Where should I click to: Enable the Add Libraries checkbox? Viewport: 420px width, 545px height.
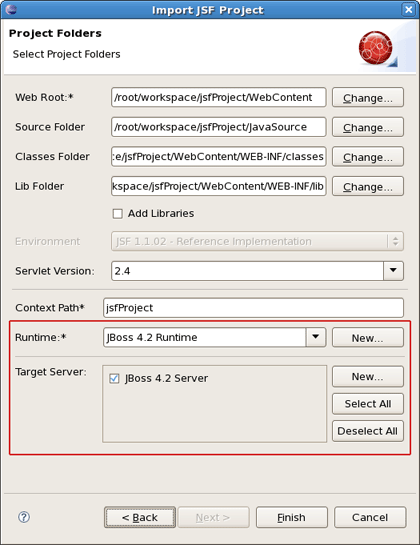pyautogui.click(x=118, y=213)
